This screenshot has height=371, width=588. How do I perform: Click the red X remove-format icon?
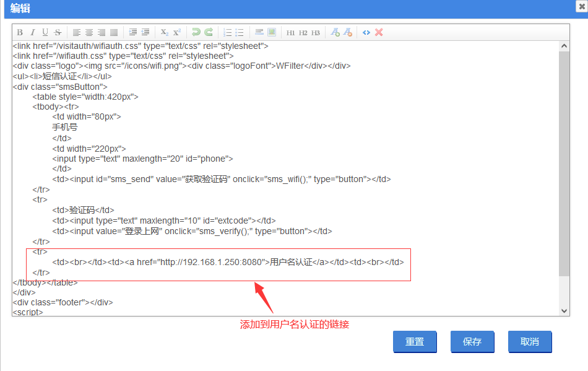coord(379,32)
